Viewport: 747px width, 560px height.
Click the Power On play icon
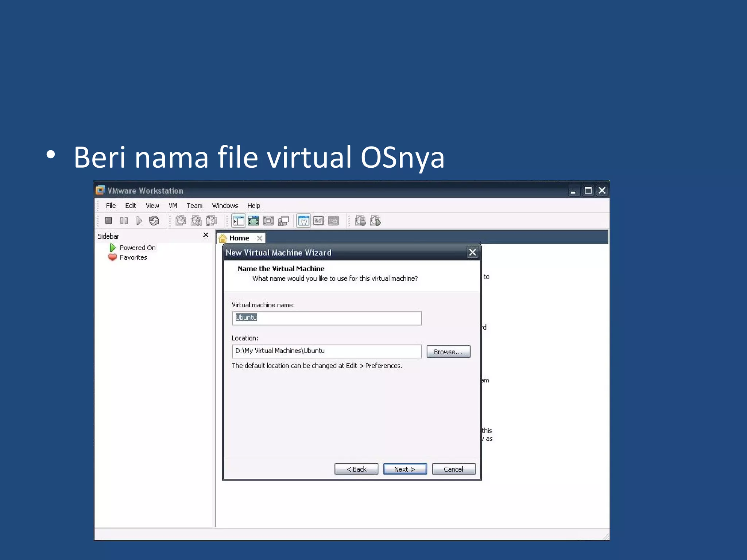pos(139,221)
